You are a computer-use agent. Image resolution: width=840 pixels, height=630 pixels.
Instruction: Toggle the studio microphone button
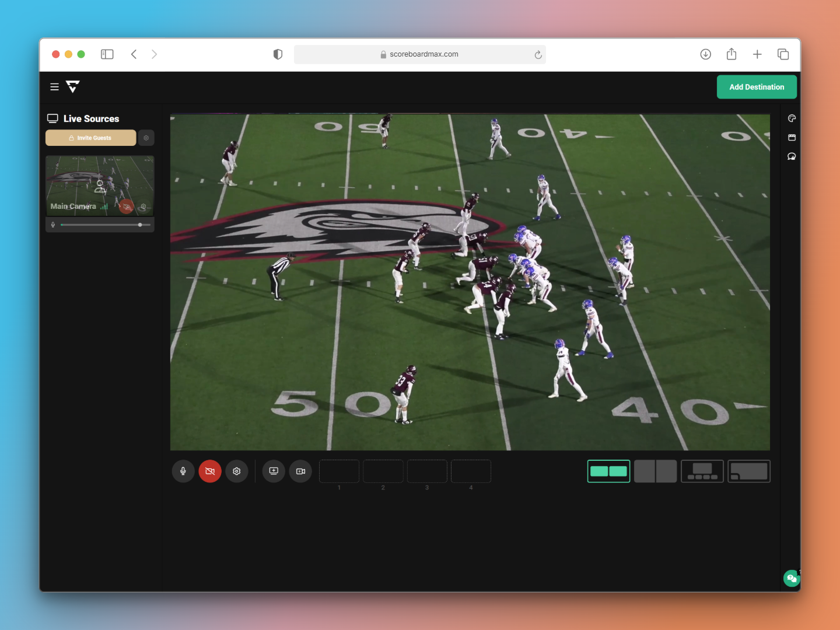coord(183,471)
